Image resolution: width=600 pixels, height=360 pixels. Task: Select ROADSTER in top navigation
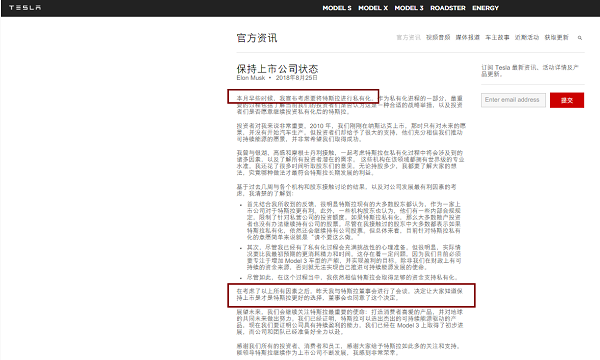point(448,8)
